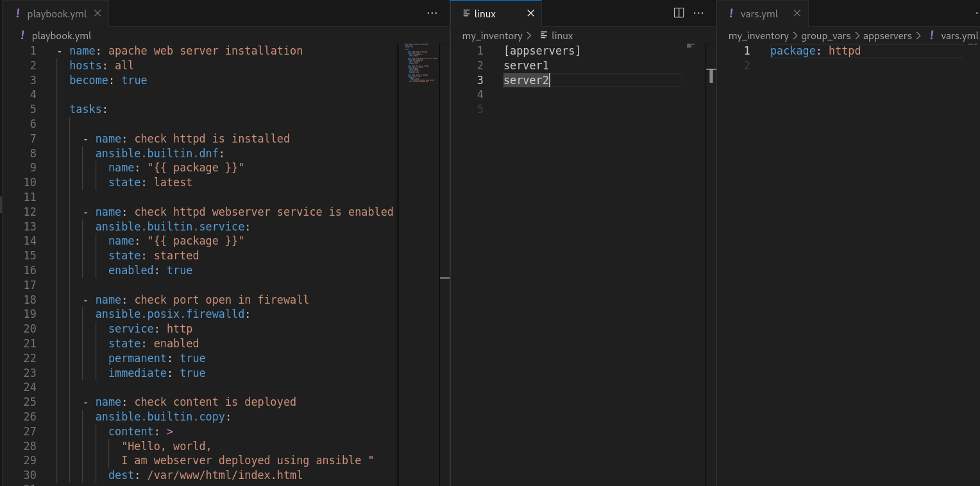Viewport: 980px width, 486px height.
Task: Click the httpd value in vars.yml
Action: click(x=845, y=50)
